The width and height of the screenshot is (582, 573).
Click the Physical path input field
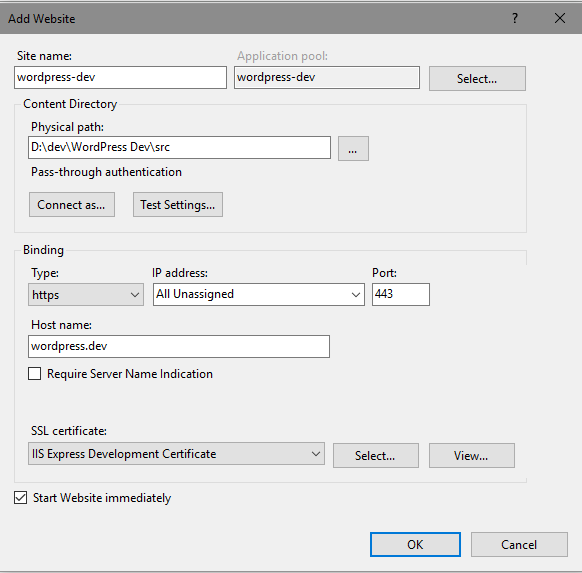pyautogui.click(x=179, y=147)
